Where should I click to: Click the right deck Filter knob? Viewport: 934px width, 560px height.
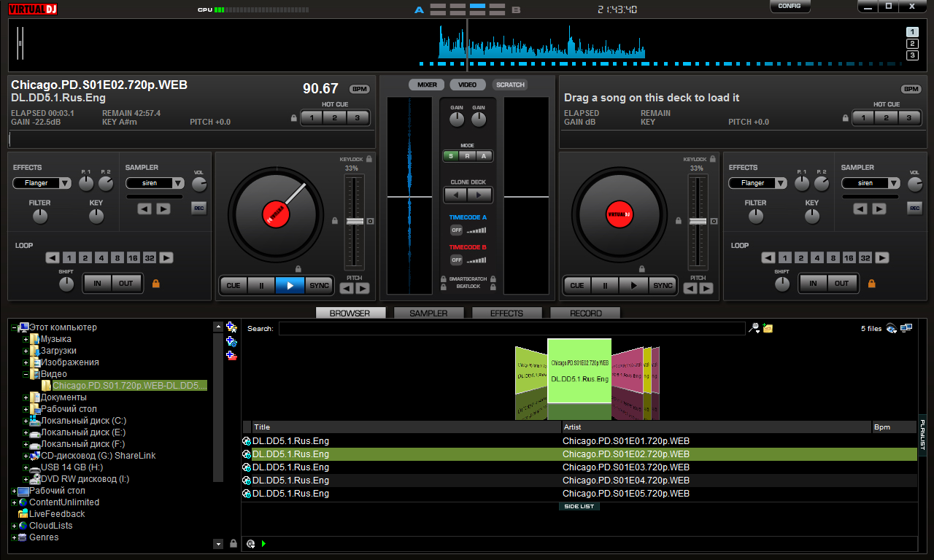coord(756,217)
